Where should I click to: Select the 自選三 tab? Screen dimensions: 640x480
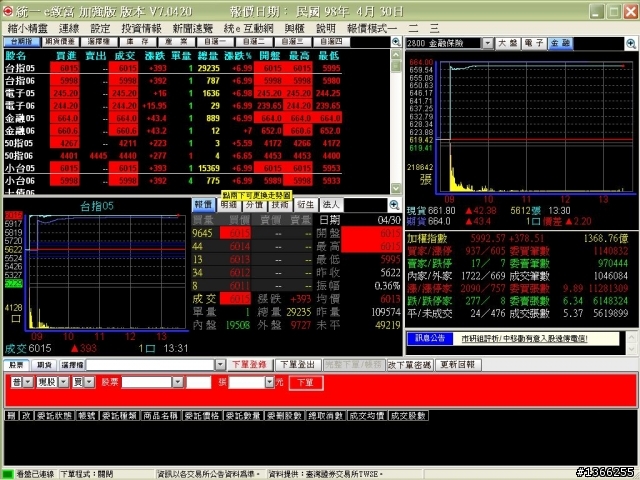(293, 42)
